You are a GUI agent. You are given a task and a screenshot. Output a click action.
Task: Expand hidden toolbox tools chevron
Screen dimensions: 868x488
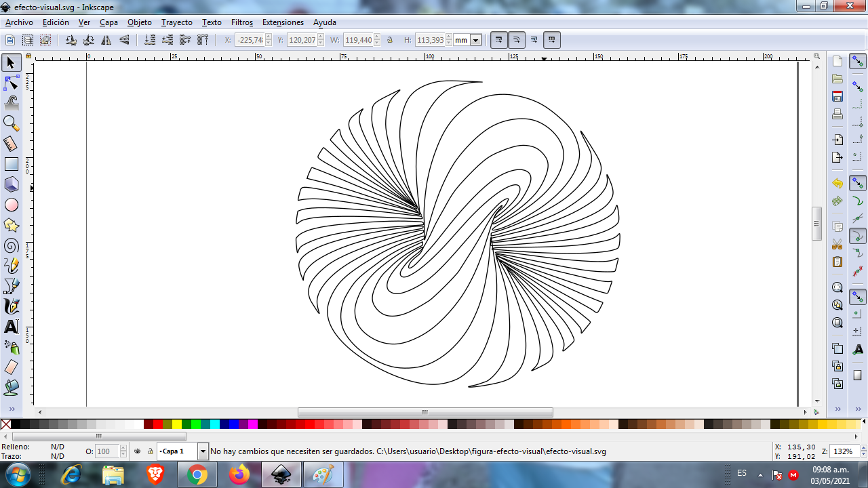point(11,409)
